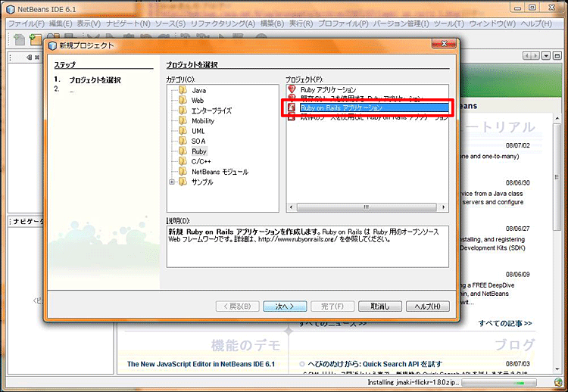Open the ファイル(F) menu
Screen dimensions: 568x392
(26, 24)
